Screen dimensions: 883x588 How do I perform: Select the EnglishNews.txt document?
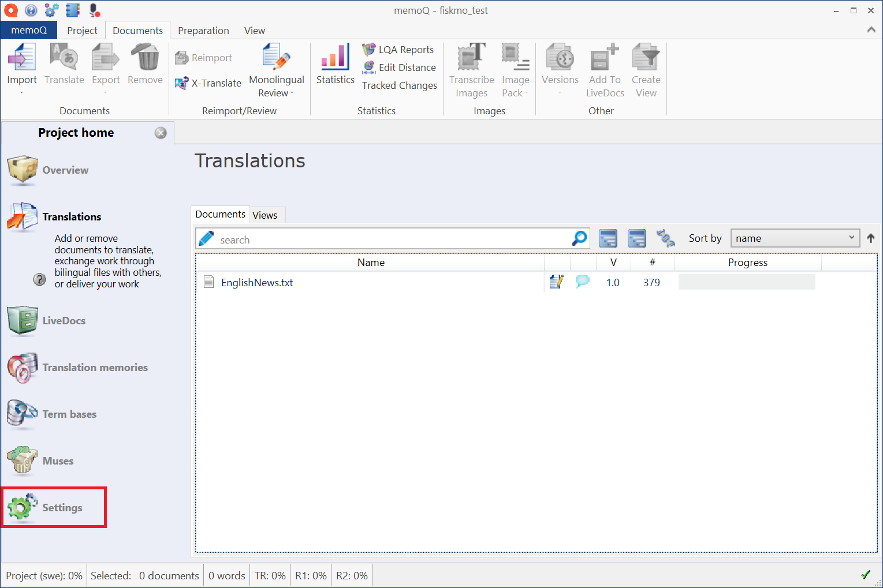(x=257, y=283)
